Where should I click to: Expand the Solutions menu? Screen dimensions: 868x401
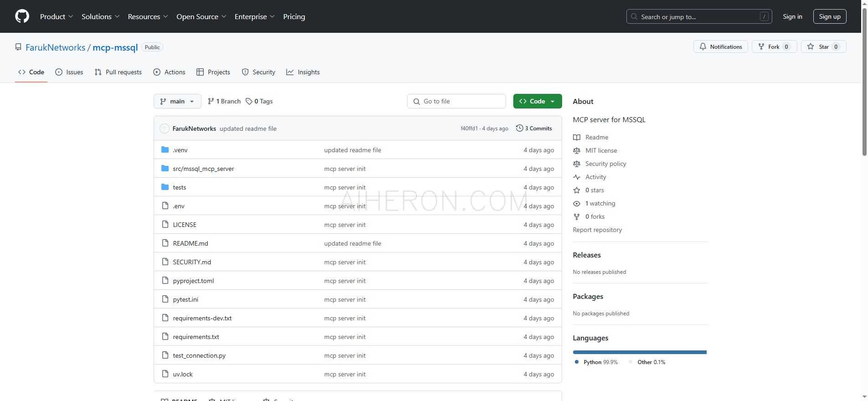click(100, 16)
